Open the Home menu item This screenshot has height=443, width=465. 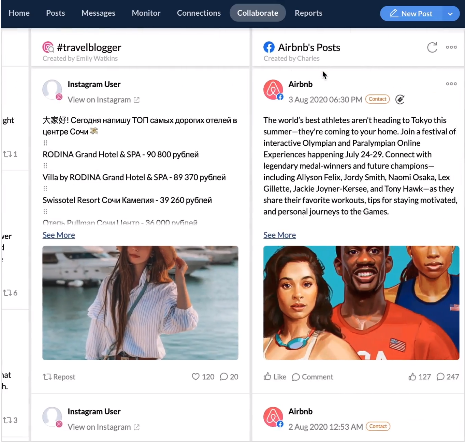(x=19, y=13)
